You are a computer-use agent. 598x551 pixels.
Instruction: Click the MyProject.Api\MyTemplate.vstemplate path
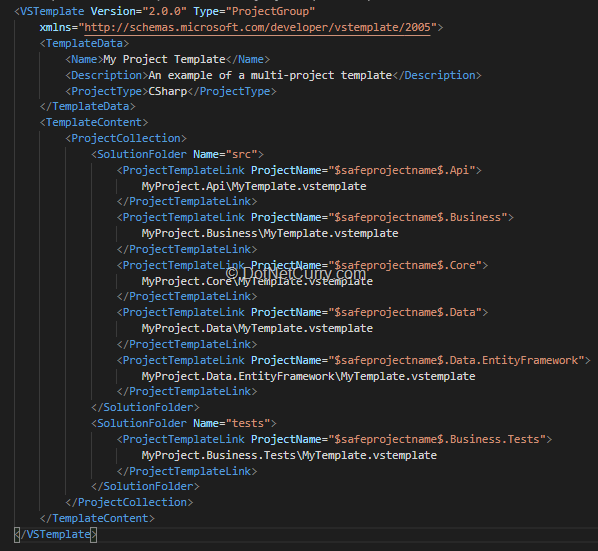click(x=254, y=186)
